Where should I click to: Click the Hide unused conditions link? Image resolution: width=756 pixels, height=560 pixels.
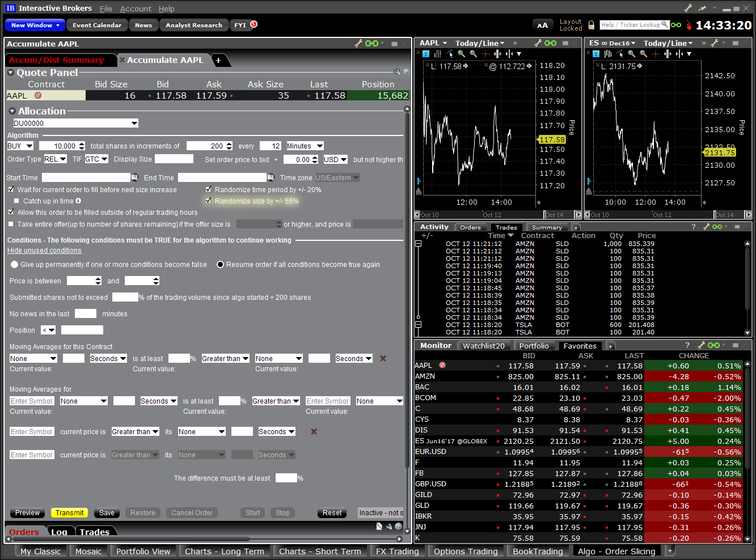pos(44,250)
